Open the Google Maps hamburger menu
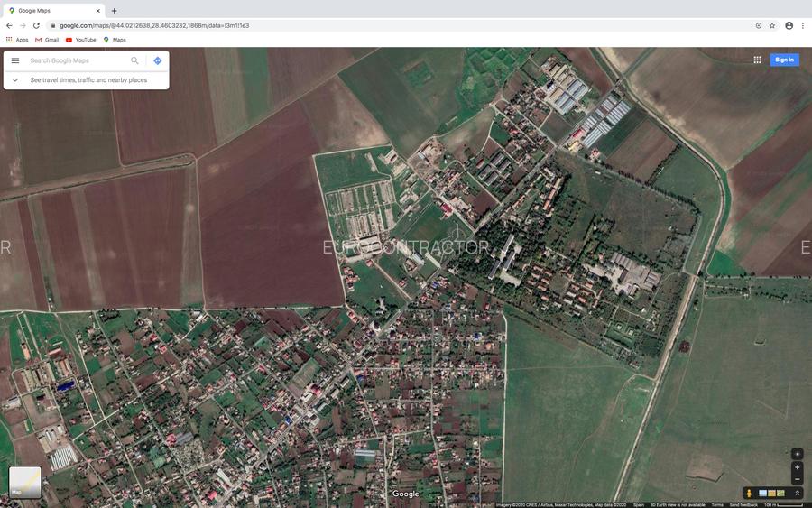 [x=14, y=60]
